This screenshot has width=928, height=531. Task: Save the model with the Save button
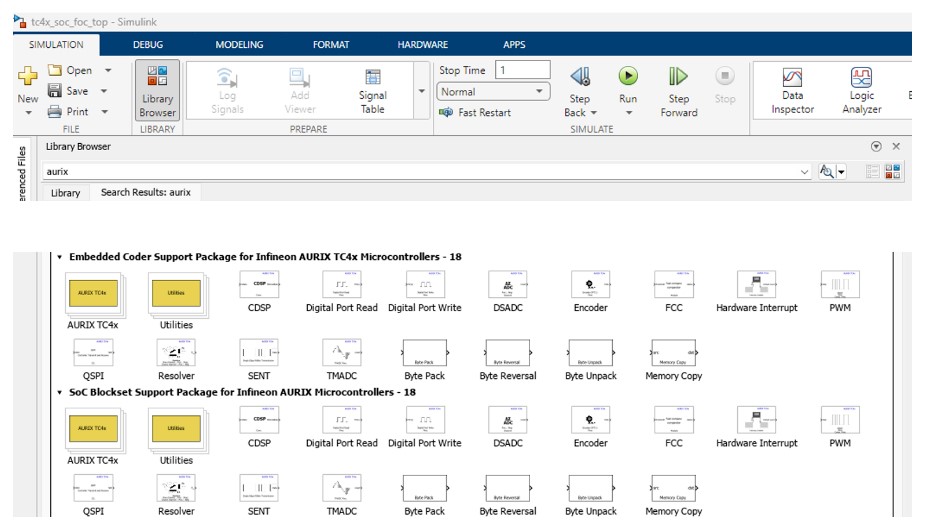click(69, 91)
